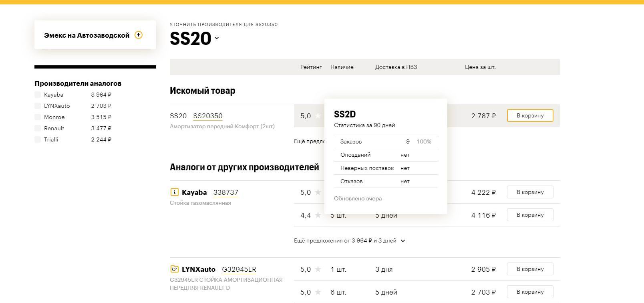644x303 pixels.
Task: Click the Цена за шт. column header
Action: (x=480, y=67)
